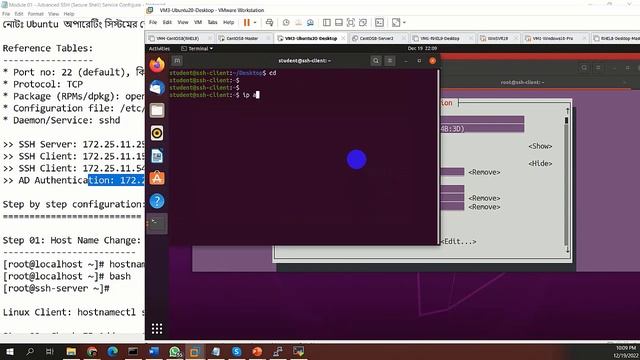Click the new tab button in terminal header
The width and height of the screenshot is (640, 360).
click(x=177, y=61)
